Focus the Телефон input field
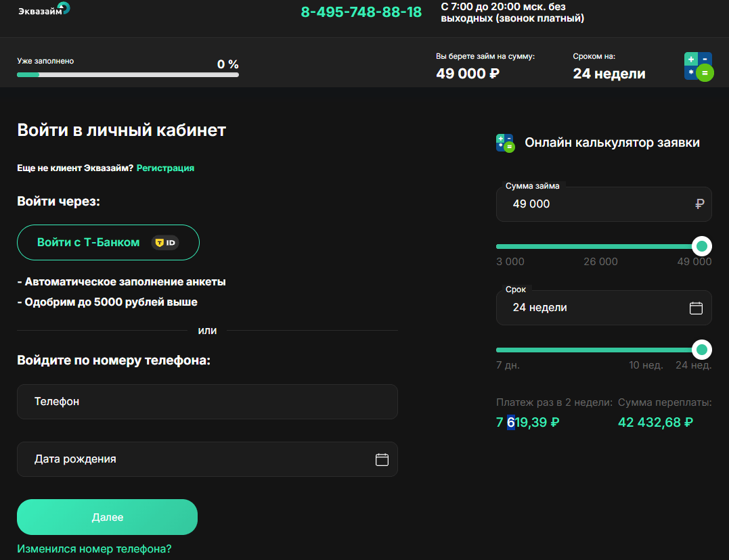The image size is (729, 560). [207, 402]
